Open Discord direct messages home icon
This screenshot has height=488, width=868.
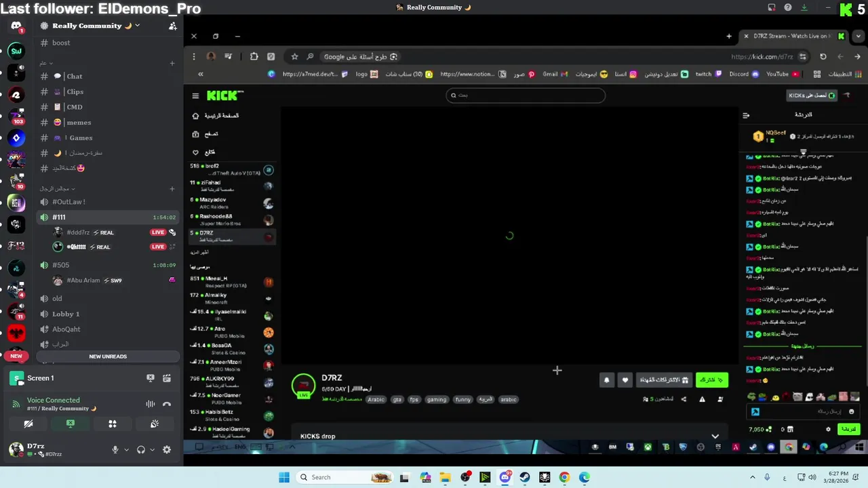click(16, 26)
